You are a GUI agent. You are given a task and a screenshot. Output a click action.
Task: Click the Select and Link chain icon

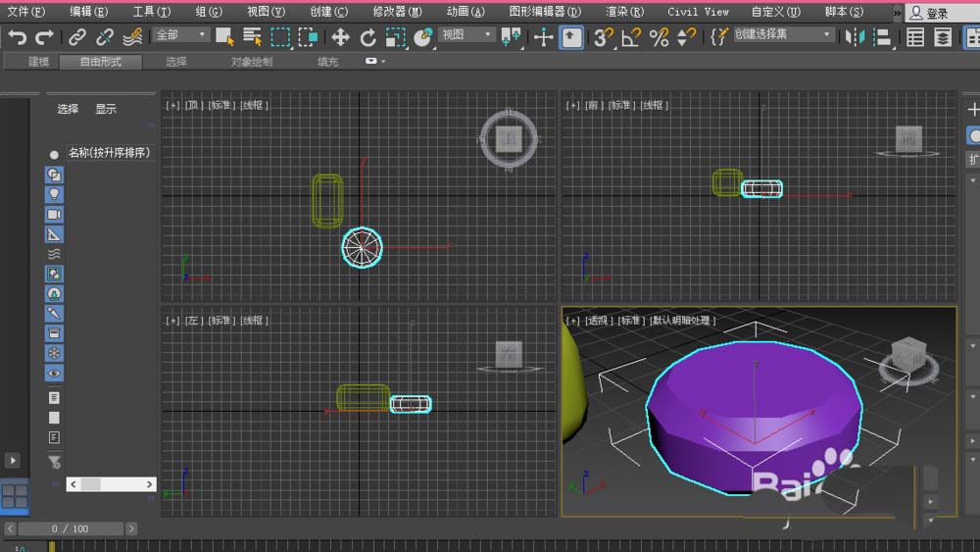point(77,37)
